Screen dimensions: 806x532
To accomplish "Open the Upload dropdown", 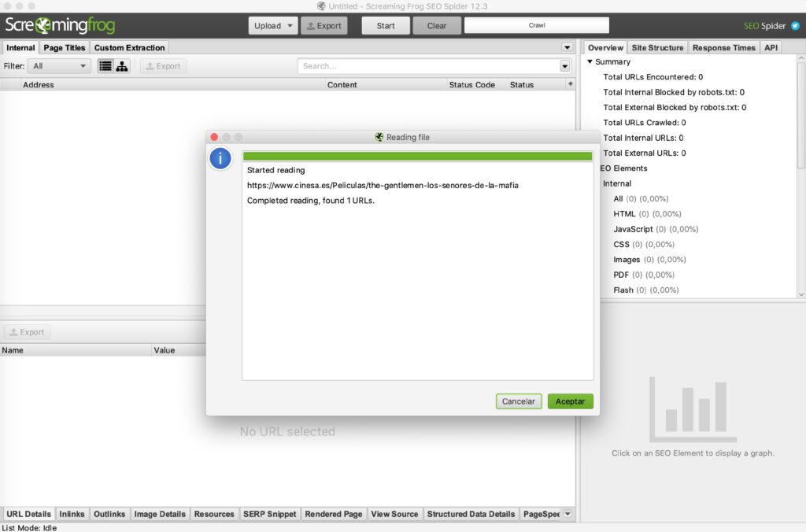I will [x=273, y=25].
